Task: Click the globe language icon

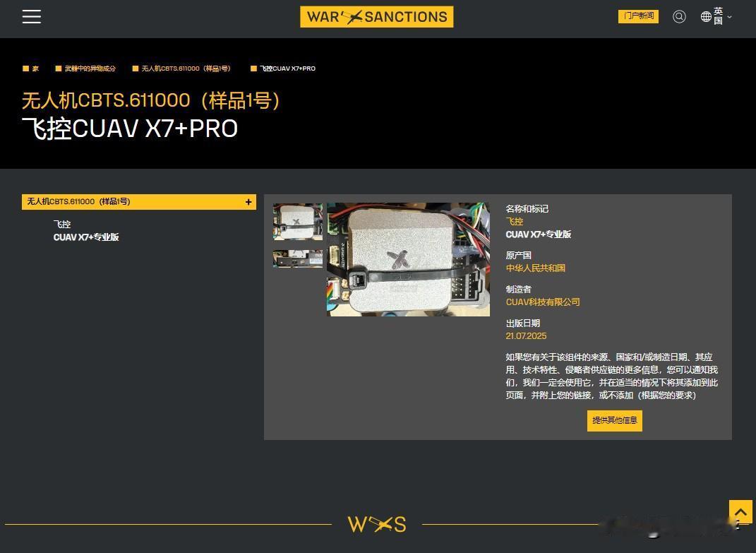Action: (706, 17)
